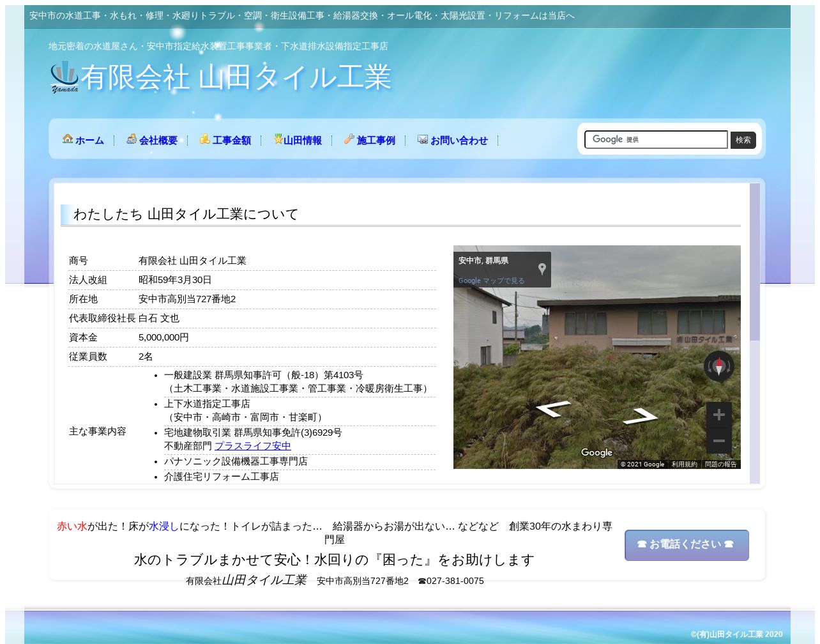820x644 pixels.
Task: Open the 会社概要 menu item
Action: pos(158,141)
